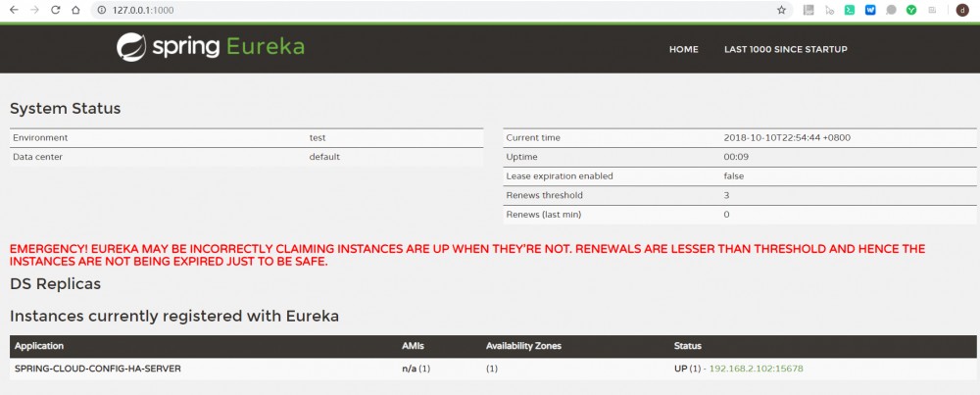This screenshot has height=395, width=980.
Task: Click the Environment label cell
Action: point(40,137)
